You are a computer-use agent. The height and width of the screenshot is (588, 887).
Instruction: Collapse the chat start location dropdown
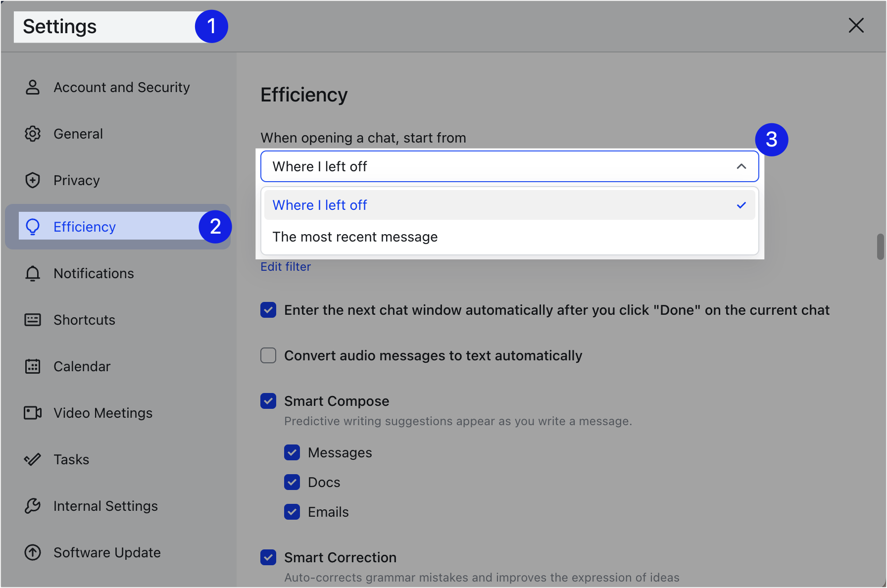pyautogui.click(x=741, y=166)
